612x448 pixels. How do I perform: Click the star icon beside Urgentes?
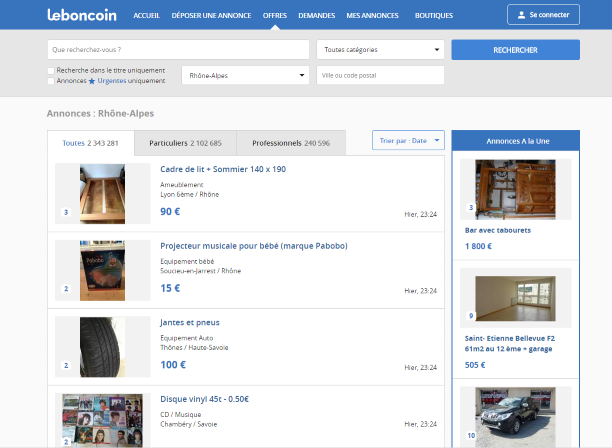point(92,81)
